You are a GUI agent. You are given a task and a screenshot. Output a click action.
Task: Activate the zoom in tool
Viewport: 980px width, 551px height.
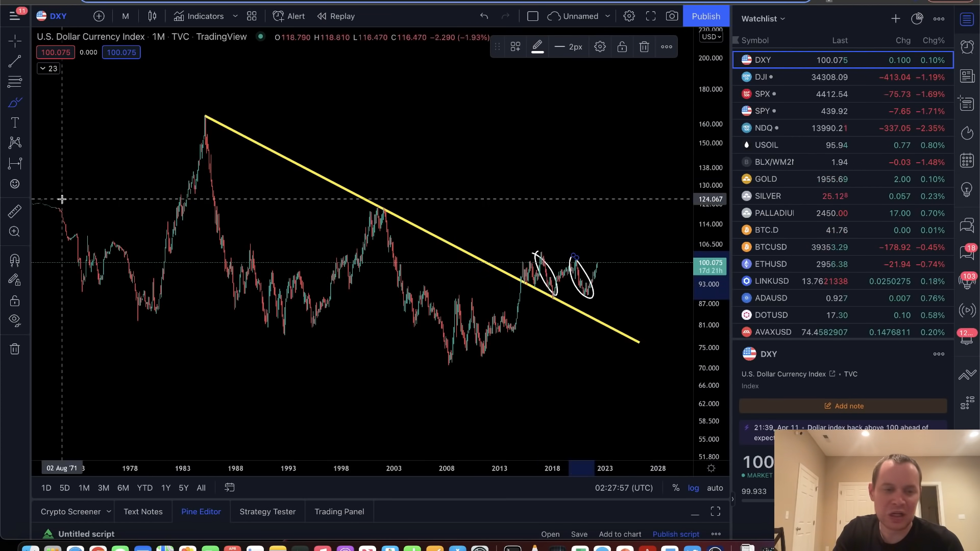(15, 232)
